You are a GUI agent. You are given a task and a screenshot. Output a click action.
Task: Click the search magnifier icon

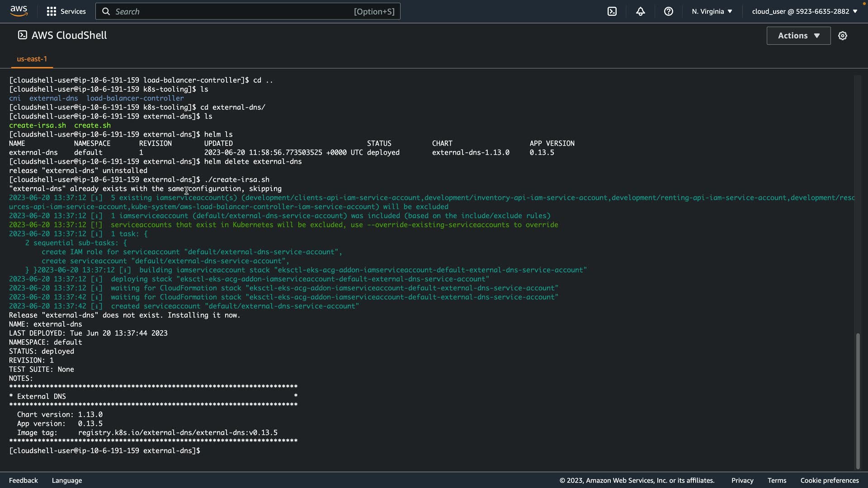(x=106, y=11)
